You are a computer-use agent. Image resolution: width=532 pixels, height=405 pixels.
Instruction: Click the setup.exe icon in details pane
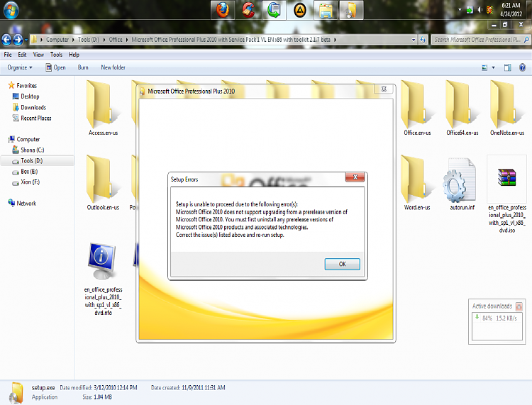pyautogui.click(x=16, y=393)
